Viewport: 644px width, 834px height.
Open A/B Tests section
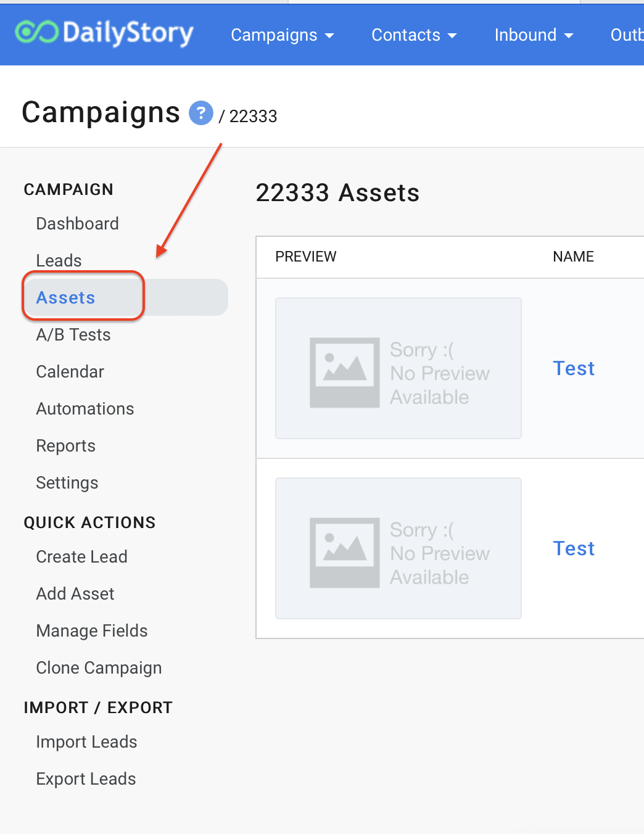tap(73, 335)
